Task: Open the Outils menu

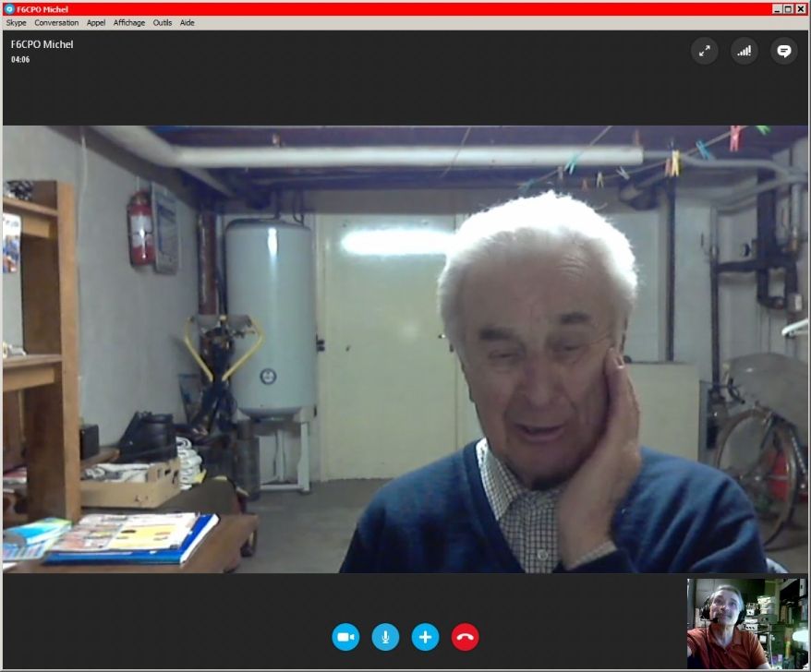Action: click(163, 23)
